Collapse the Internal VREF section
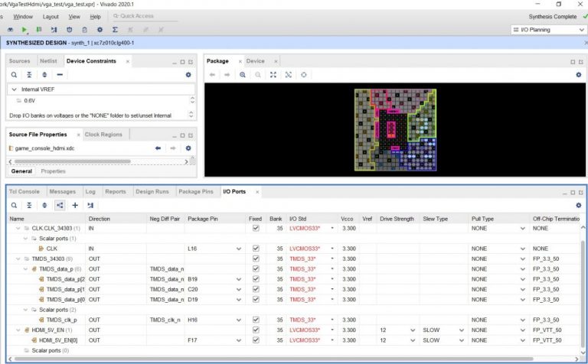Image resolution: width=588 pixels, height=364 pixels. click(x=14, y=89)
